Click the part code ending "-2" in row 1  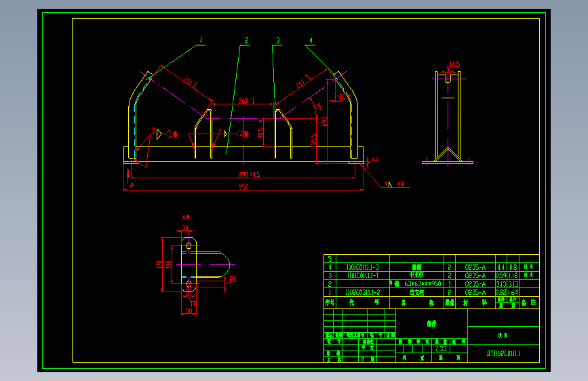363,292
